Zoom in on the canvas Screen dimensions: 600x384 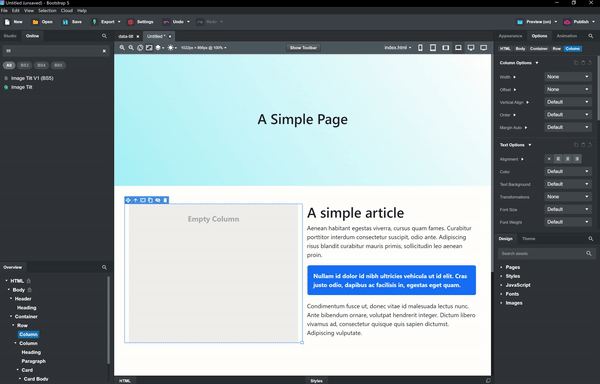[122, 48]
